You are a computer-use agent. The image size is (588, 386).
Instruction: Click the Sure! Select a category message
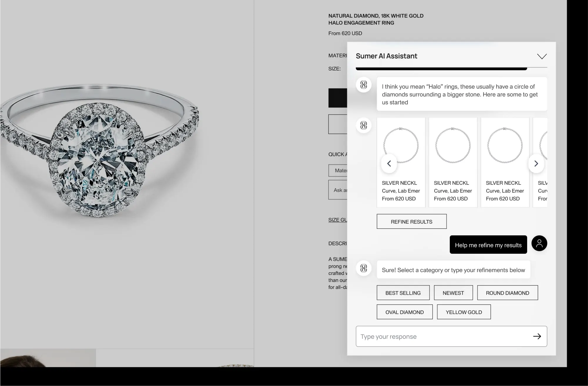(453, 270)
